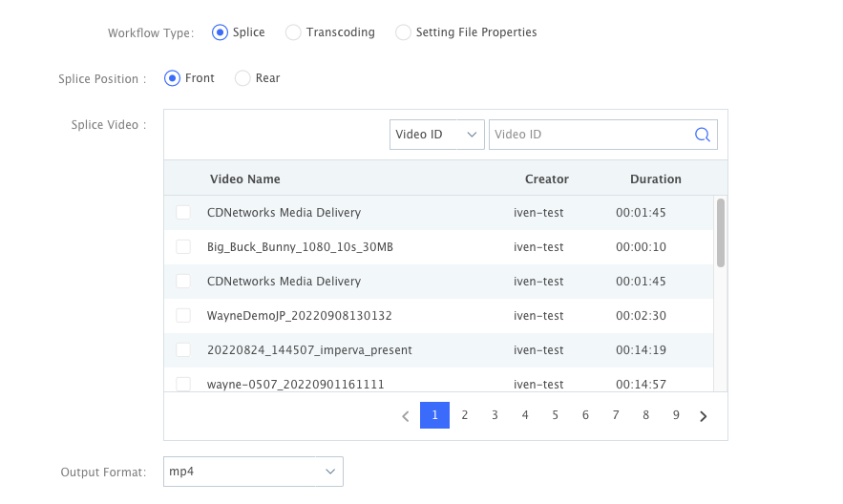Go to next page arrow

(704, 416)
